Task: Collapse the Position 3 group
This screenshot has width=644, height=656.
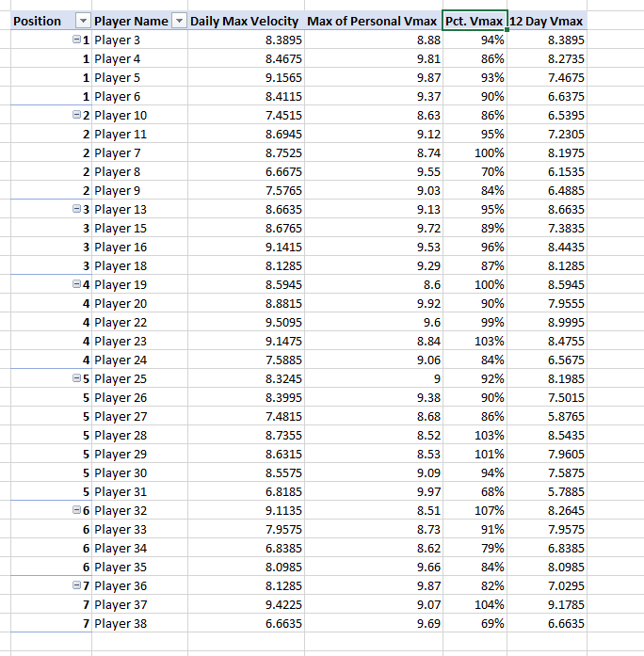Action: pyautogui.click(x=75, y=209)
